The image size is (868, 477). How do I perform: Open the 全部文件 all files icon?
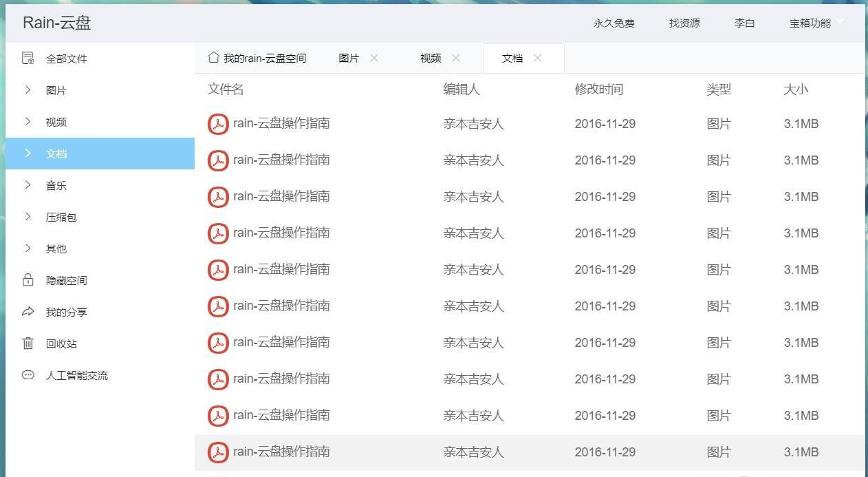pos(28,59)
